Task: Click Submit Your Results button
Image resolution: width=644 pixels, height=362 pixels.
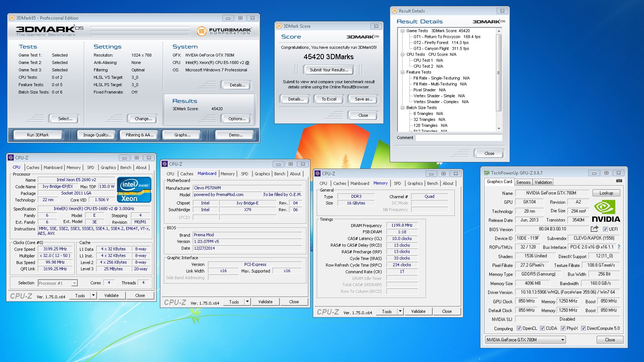Action: [x=329, y=70]
